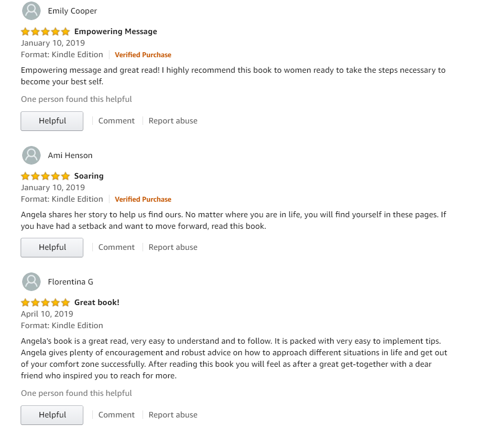
Task: Report abuse on Emily Cooper's review
Action: click(x=173, y=121)
